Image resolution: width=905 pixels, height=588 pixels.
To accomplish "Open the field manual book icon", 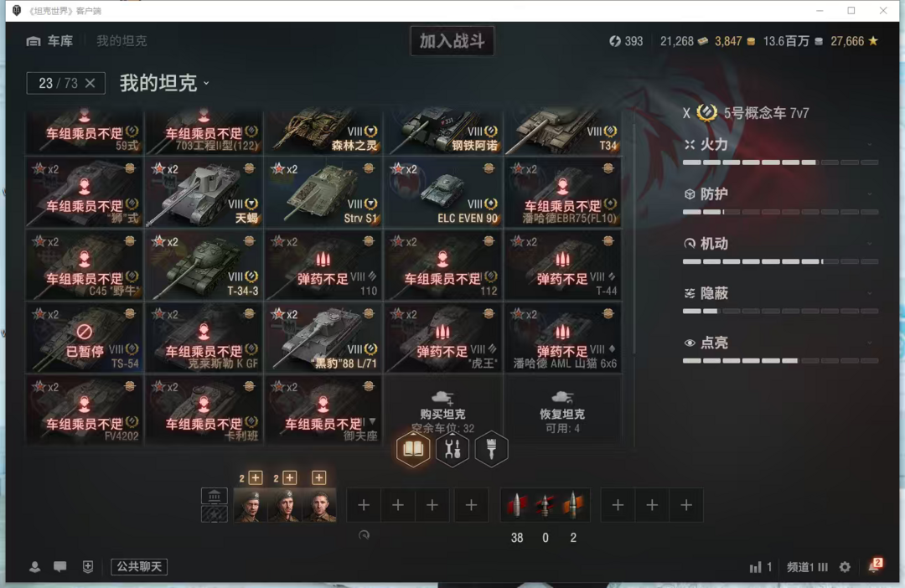I will tap(412, 448).
